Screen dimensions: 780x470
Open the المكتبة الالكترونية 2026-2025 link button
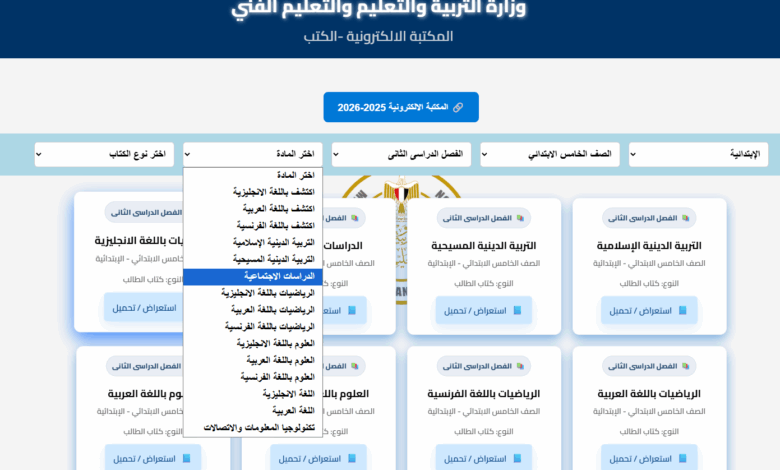pos(401,107)
